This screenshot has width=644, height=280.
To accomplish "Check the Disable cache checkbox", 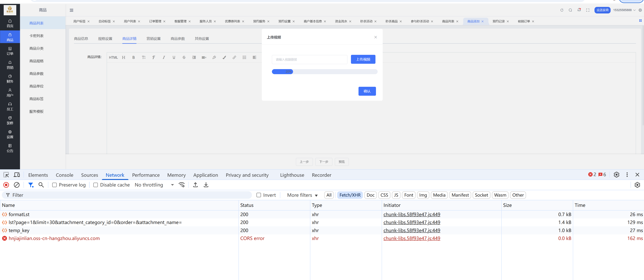I will (96, 185).
